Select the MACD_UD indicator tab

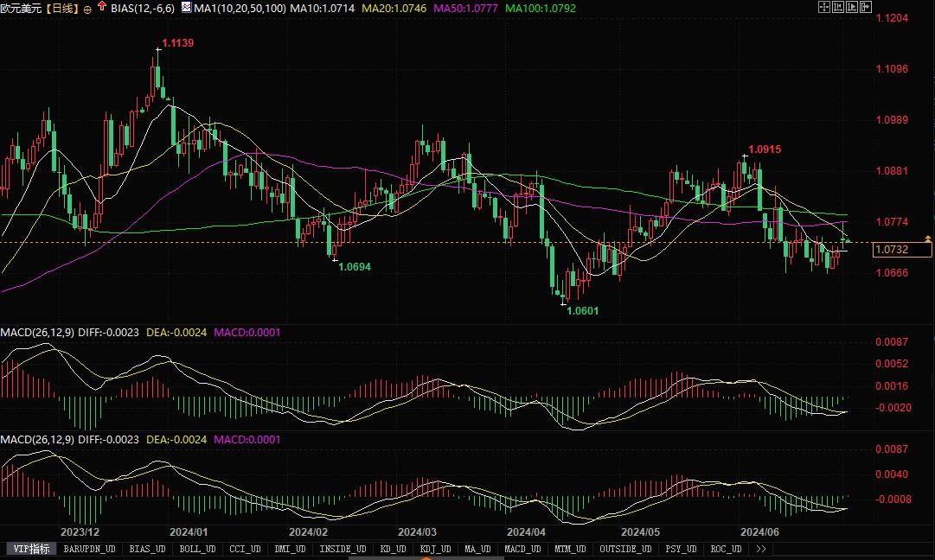[522, 549]
